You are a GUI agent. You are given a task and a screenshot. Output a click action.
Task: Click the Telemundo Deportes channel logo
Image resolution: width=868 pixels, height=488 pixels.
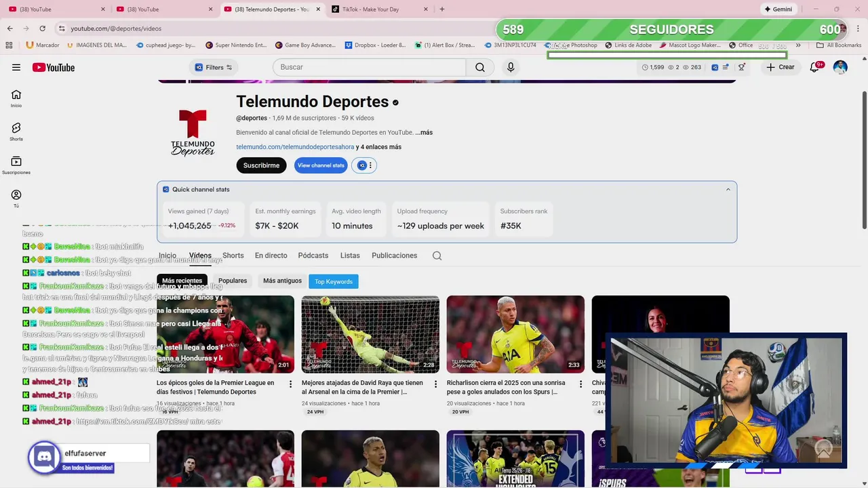[x=193, y=133]
